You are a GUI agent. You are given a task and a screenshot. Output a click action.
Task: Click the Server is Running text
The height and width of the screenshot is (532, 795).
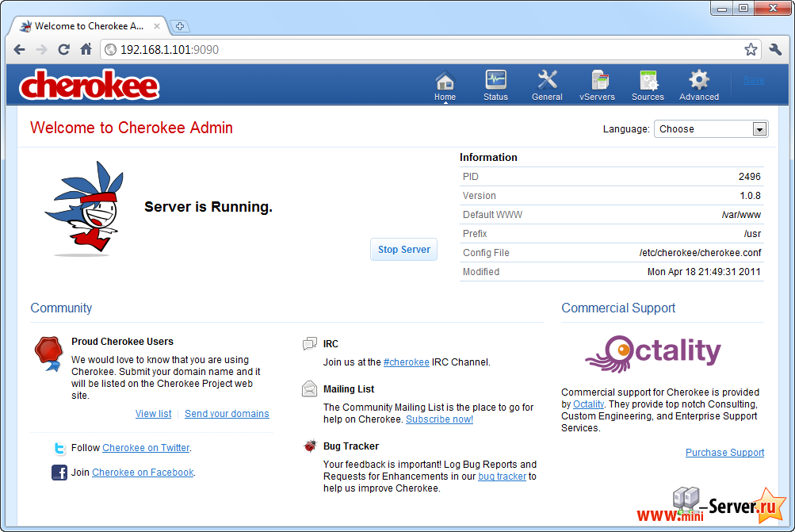coord(208,207)
